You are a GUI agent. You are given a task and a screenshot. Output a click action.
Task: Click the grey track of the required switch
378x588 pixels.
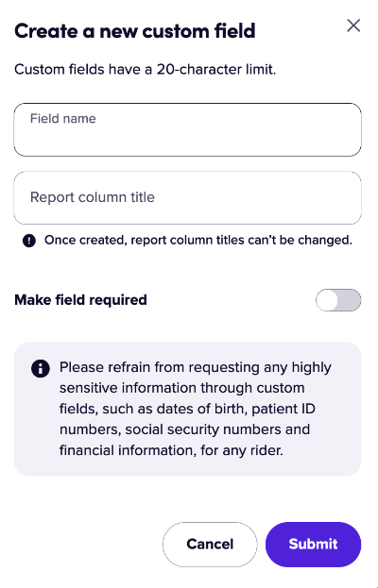point(351,300)
